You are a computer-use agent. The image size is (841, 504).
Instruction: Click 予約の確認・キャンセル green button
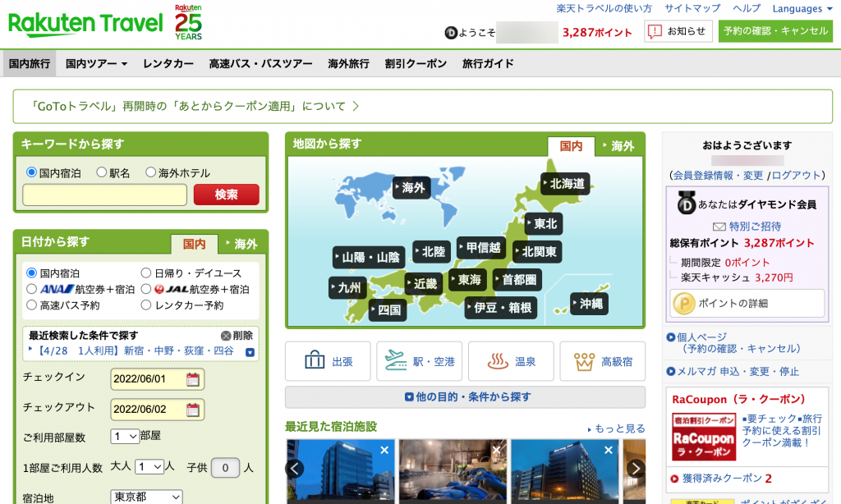774,31
